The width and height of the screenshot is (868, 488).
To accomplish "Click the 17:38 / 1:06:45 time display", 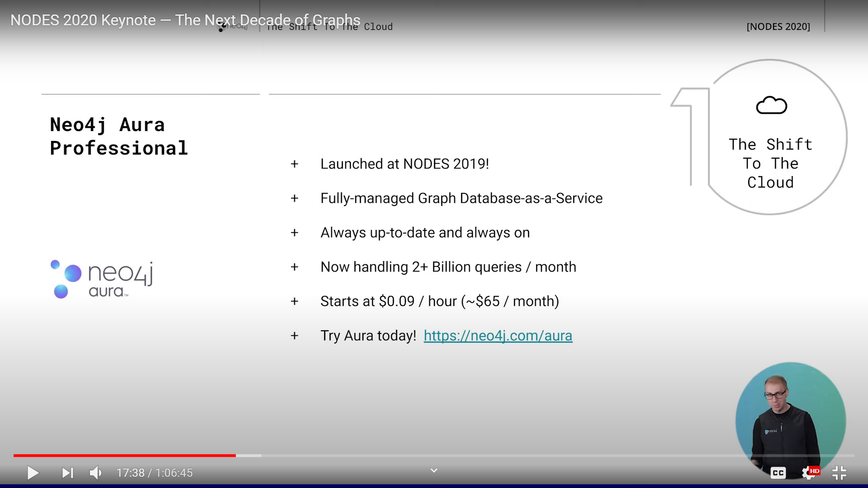I will click(155, 473).
